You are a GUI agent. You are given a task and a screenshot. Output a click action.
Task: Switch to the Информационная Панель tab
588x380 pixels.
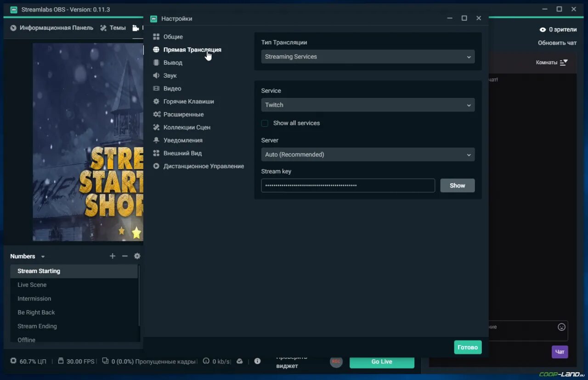(51, 28)
